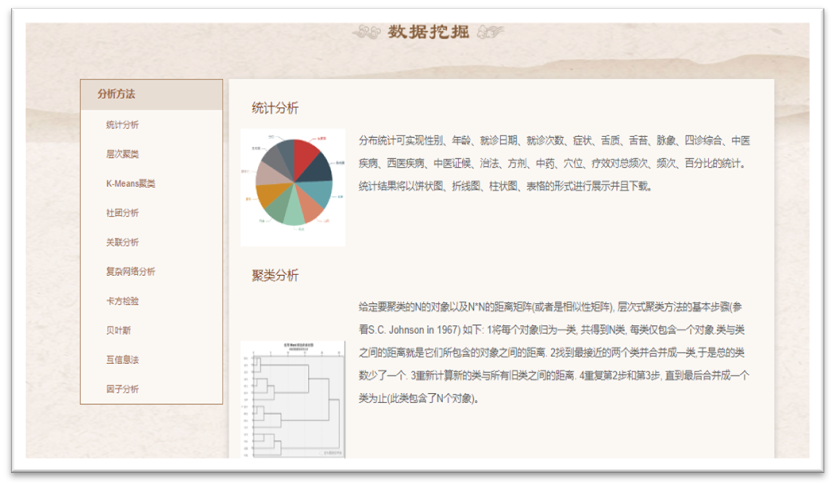This screenshot has width=835, height=487.
Task: Click the 数据挖掘 page title
Action: 428,32
